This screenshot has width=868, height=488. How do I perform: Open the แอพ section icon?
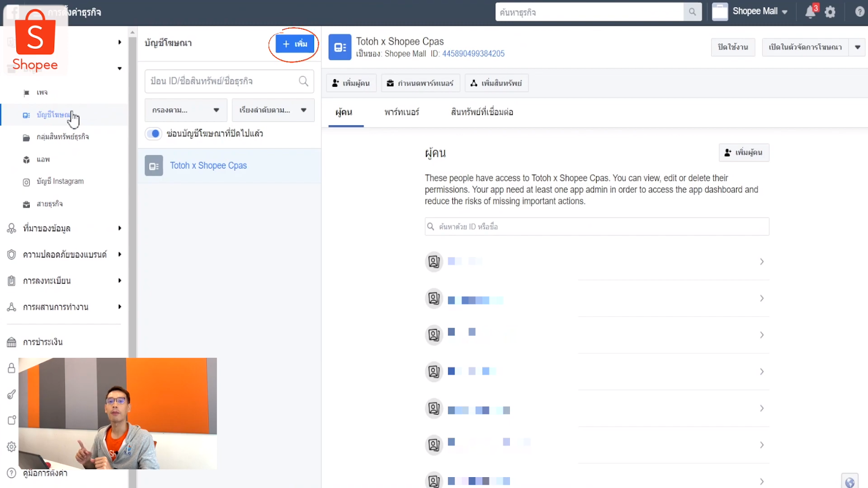(x=26, y=159)
